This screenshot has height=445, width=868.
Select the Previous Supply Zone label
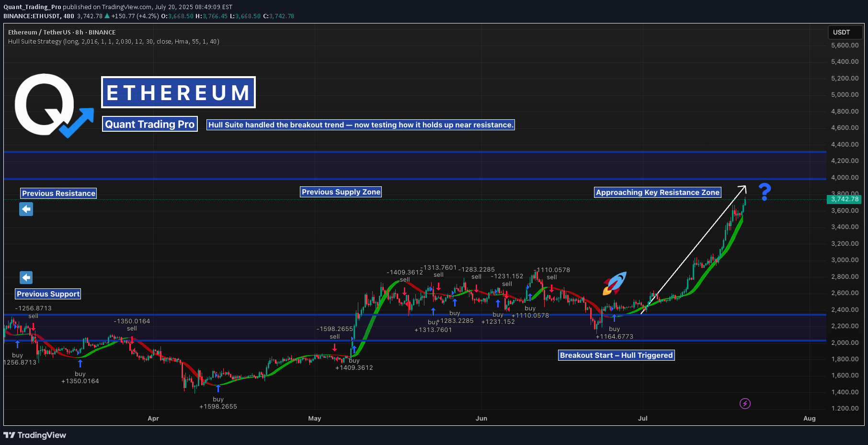(341, 192)
